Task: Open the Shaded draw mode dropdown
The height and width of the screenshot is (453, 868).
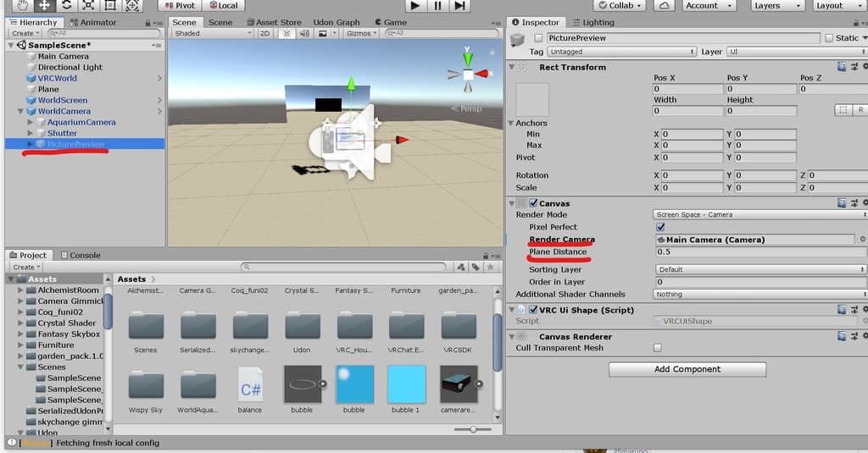Action: coord(213,33)
